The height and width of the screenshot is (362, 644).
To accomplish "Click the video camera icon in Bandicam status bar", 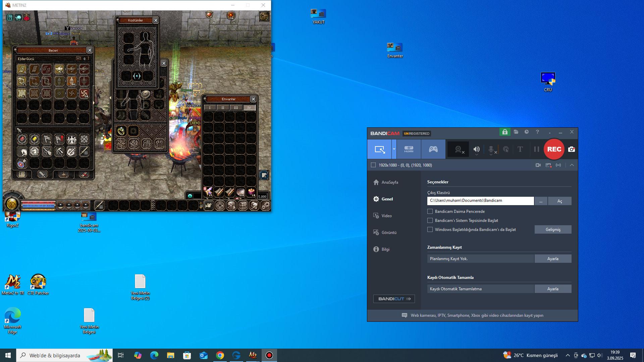I will coord(538,165).
